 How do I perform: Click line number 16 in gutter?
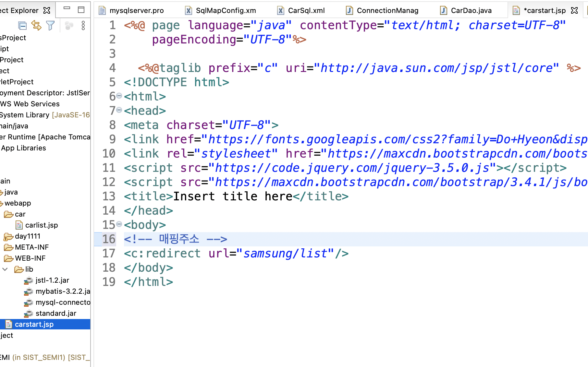pyautogui.click(x=109, y=239)
